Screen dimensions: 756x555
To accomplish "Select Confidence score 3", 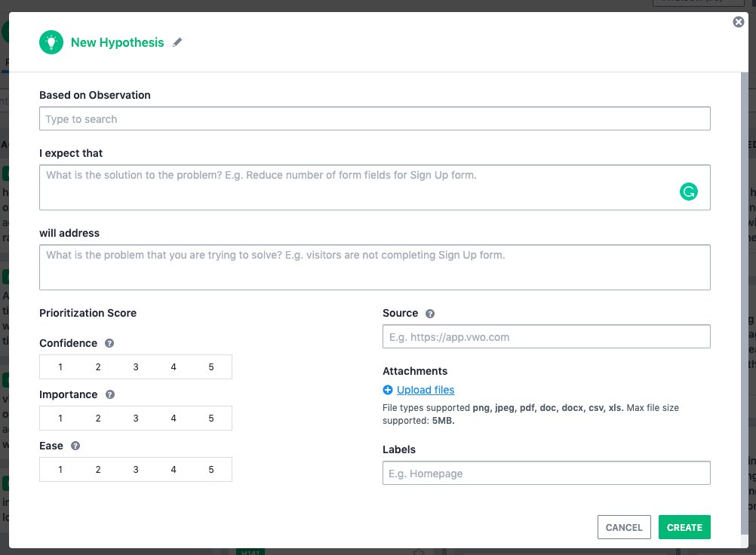I will [x=136, y=366].
